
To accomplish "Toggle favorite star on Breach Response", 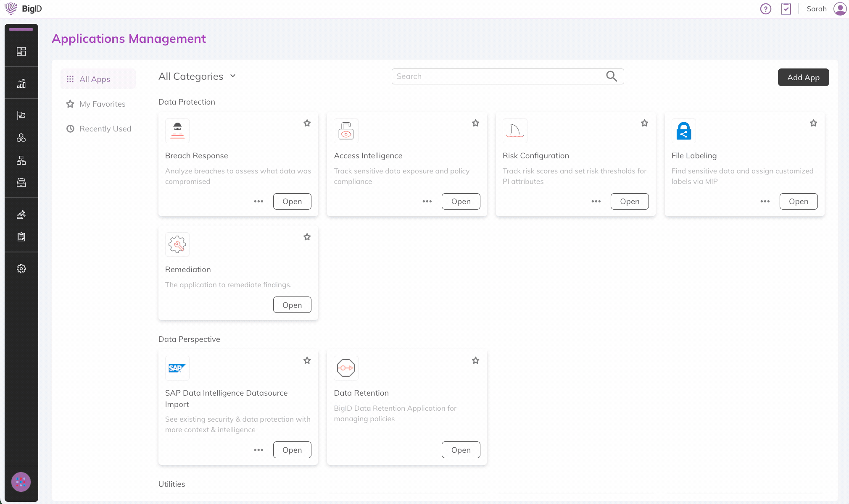I will 307,123.
